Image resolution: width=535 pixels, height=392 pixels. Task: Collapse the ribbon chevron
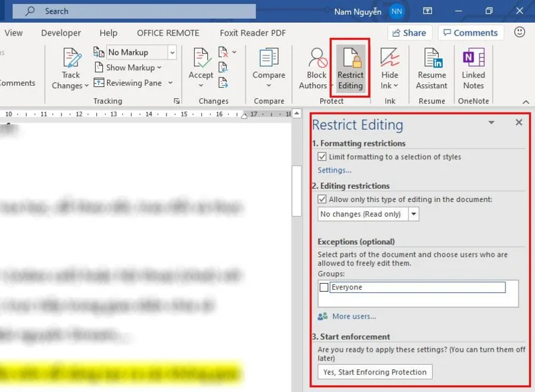[526, 102]
